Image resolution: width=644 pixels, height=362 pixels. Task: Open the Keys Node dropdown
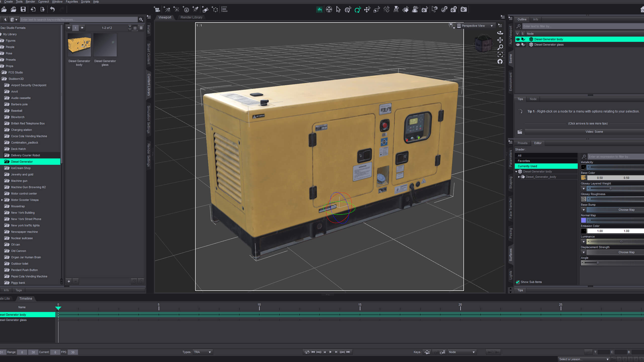point(462,352)
